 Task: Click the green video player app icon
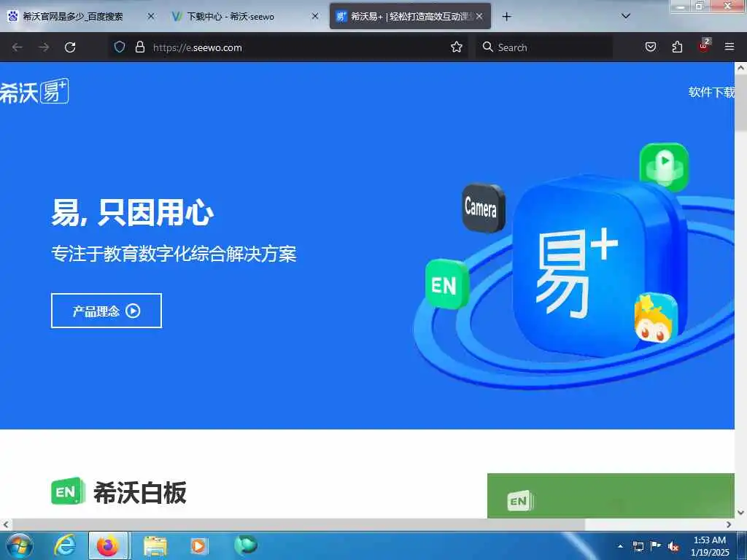(664, 167)
